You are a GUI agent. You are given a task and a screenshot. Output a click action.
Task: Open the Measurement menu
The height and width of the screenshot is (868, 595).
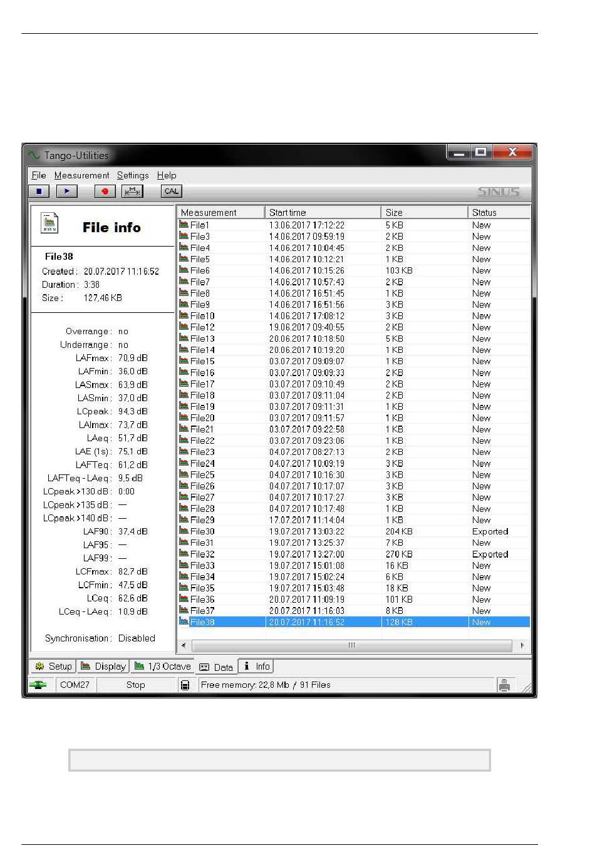(81, 175)
